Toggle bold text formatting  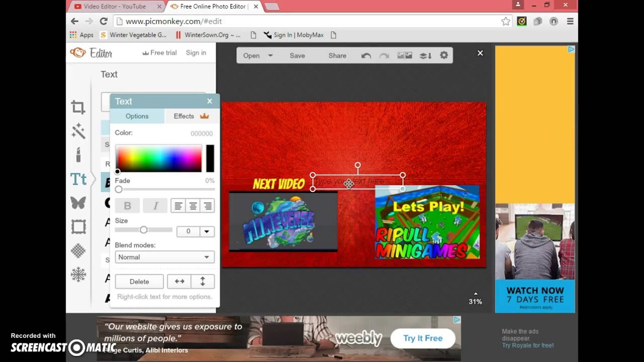127,206
